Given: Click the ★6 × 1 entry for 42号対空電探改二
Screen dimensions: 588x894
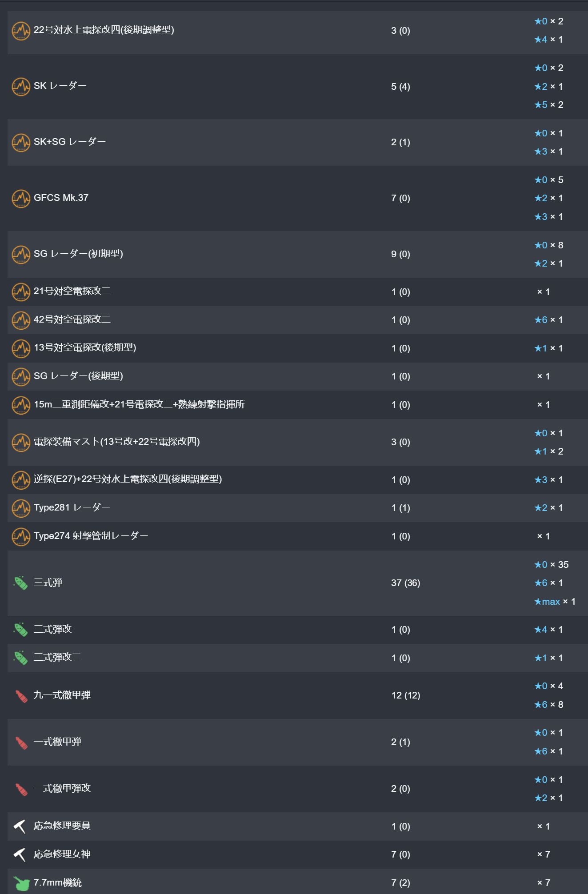Looking at the screenshot, I should click(x=548, y=320).
